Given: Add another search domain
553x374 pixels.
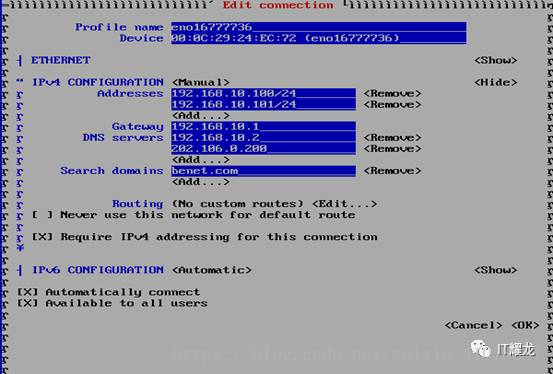Looking at the screenshot, I should (x=201, y=182).
